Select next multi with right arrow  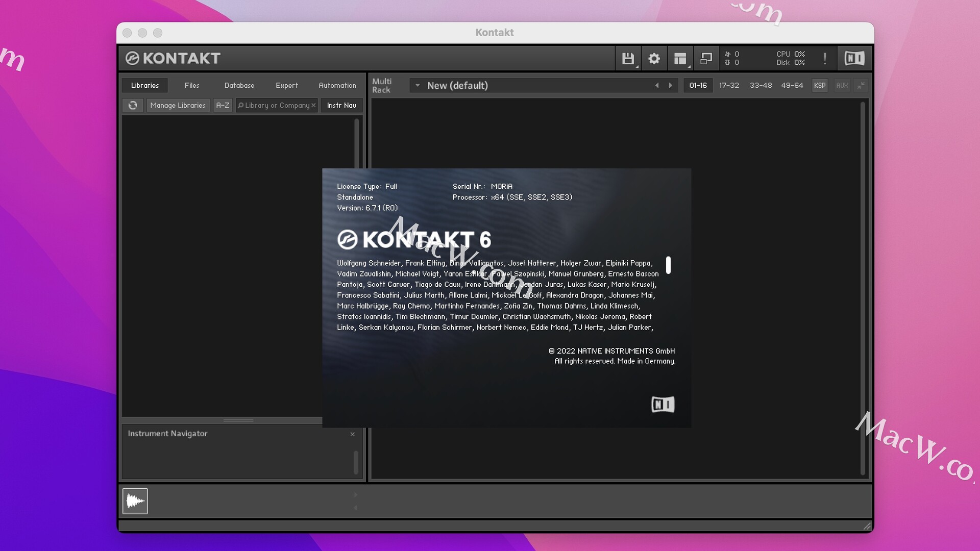point(671,85)
